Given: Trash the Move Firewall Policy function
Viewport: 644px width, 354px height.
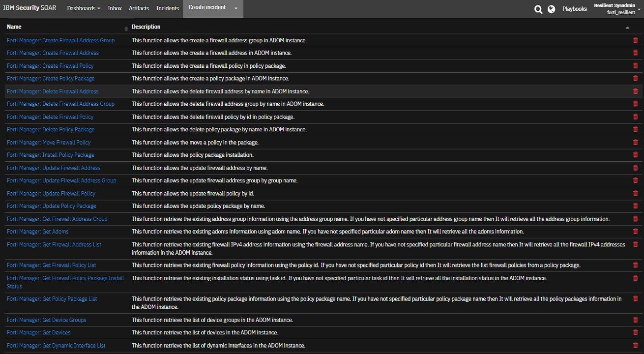Looking at the screenshot, I should pos(635,143).
